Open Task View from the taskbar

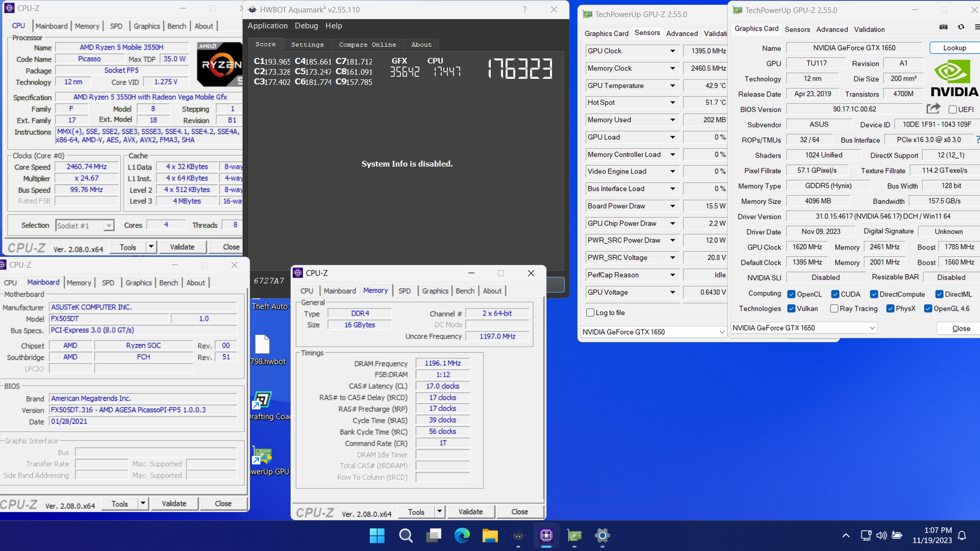434,536
